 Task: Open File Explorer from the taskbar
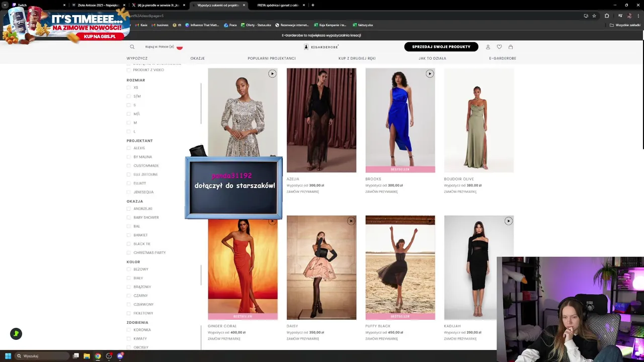87,356
